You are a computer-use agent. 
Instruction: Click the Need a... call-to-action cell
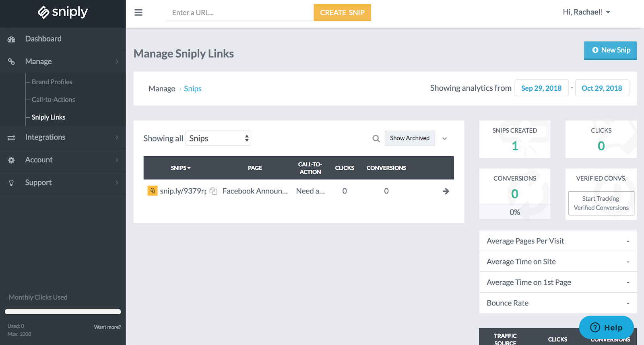310,191
